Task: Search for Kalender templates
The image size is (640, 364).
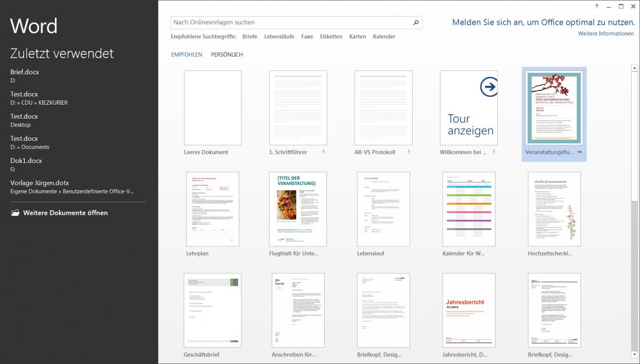Action: pyautogui.click(x=384, y=37)
